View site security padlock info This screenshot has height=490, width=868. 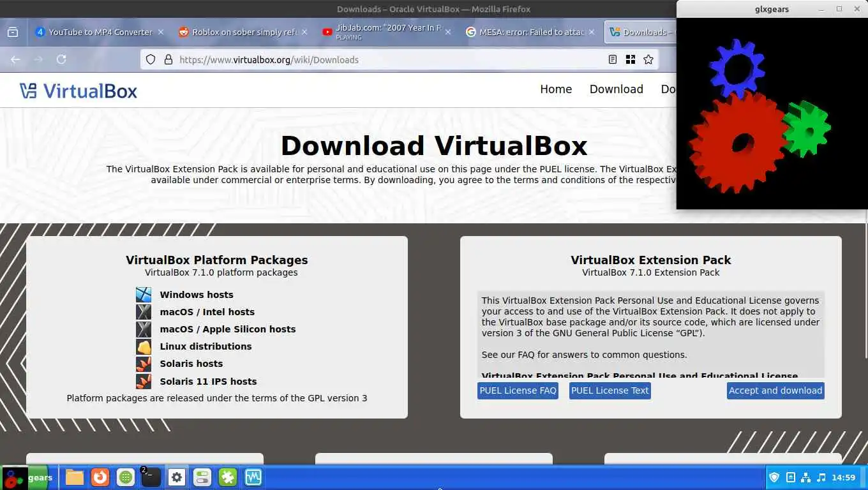pyautogui.click(x=168, y=59)
